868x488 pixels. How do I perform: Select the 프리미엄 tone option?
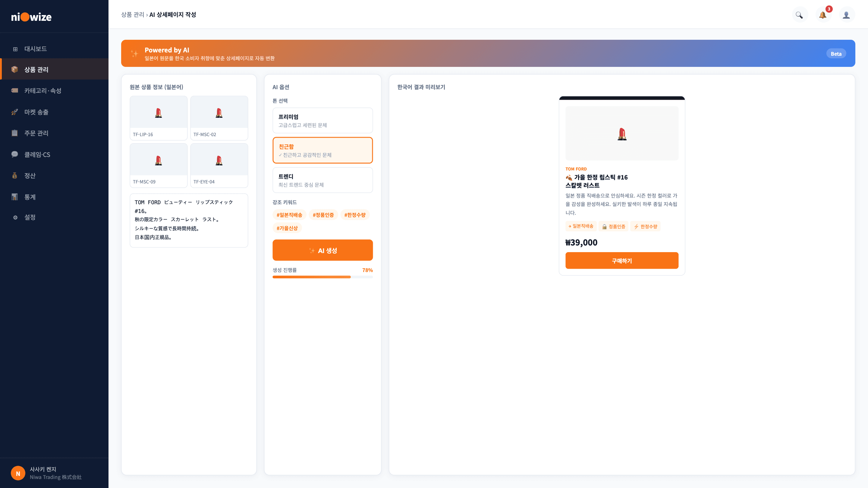[x=322, y=120]
